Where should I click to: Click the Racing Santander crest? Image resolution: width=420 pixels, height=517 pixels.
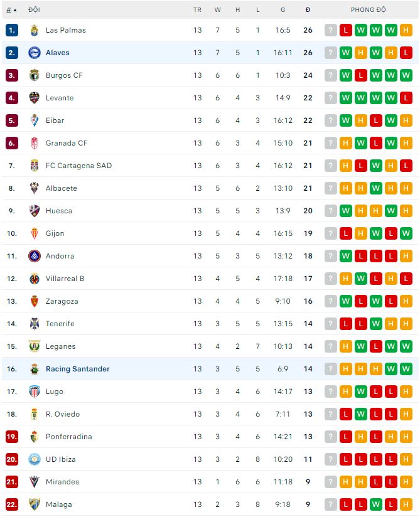coord(34,369)
